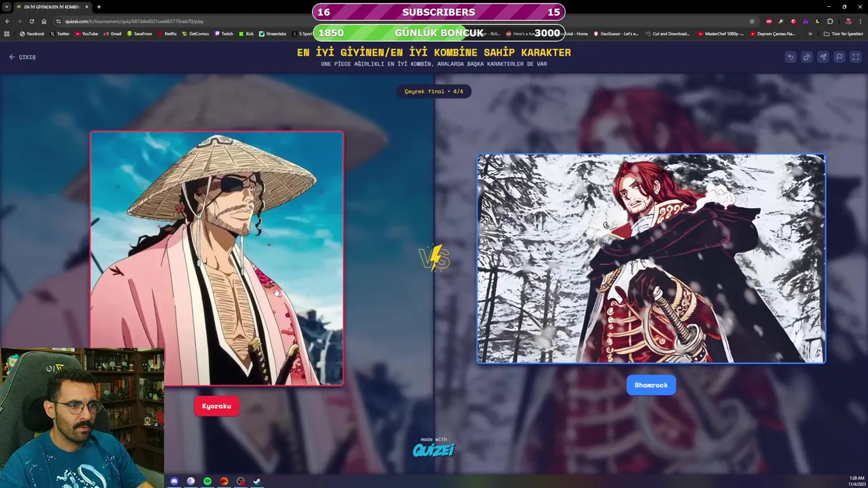Image resolution: width=868 pixels, height=488 pixels.
Task: Open the Chrome profile avatar
Action: [848, 21]
